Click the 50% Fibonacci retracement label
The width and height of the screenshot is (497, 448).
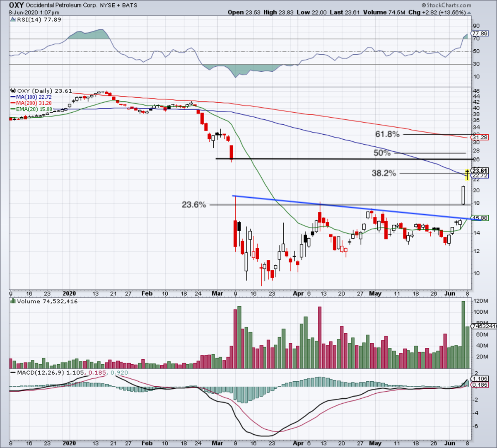pos(382,153)
